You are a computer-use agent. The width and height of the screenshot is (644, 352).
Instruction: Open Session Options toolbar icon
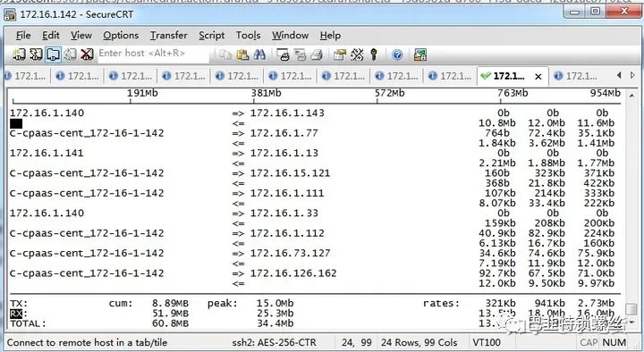[339, 54]
